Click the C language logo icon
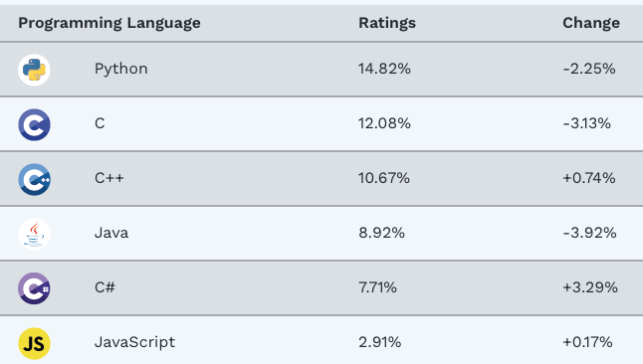 (x=34, y=124)
